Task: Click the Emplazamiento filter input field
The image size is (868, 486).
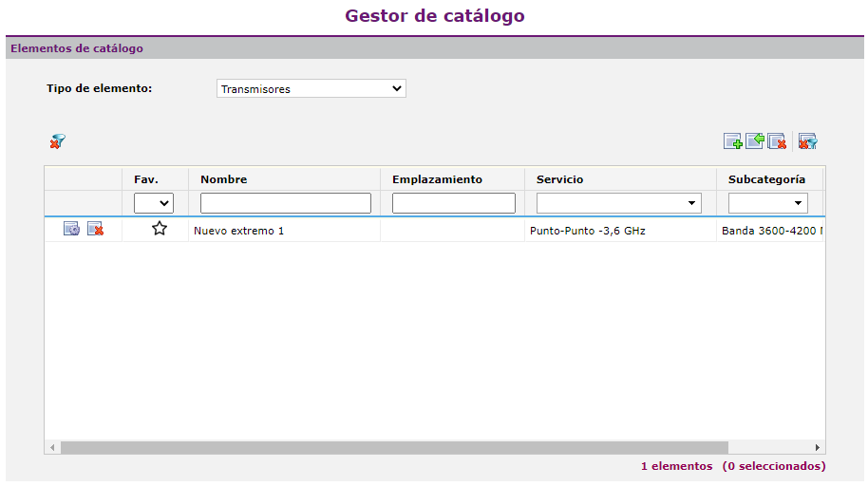Action: [x=454, y=203]
